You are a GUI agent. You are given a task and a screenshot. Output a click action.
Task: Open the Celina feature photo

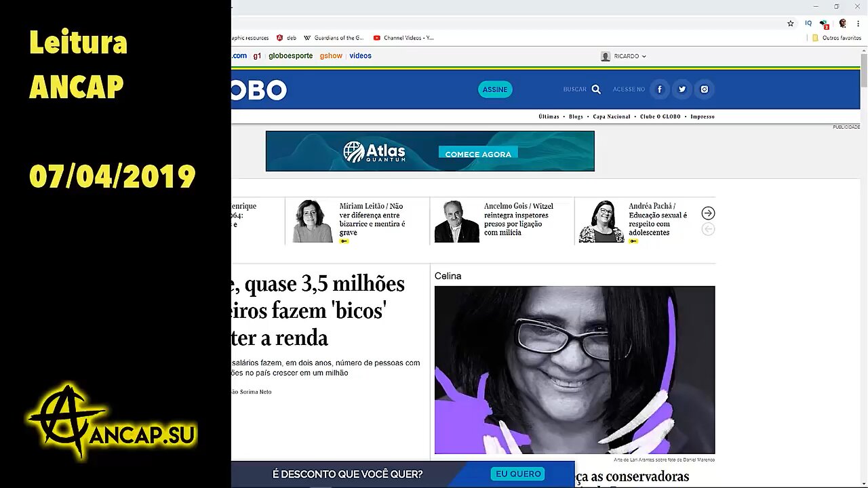click(574, 370)
